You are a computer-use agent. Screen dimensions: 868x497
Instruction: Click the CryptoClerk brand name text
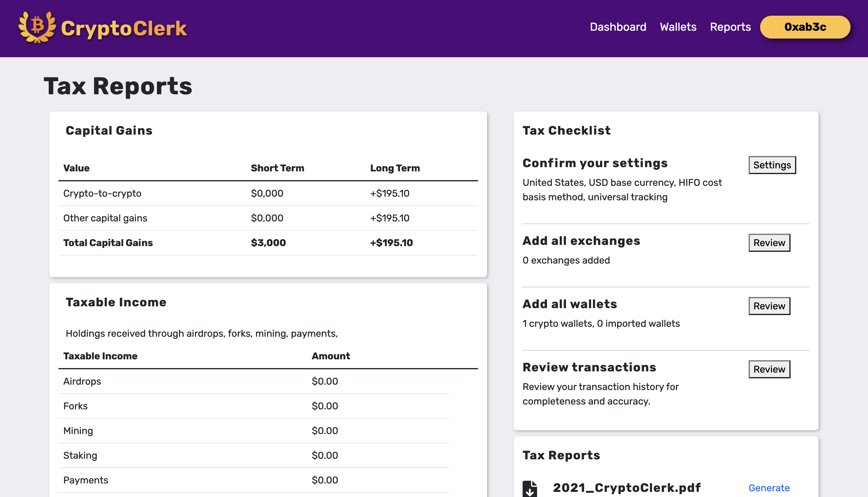pyautogui.click(x=124, y=28)
